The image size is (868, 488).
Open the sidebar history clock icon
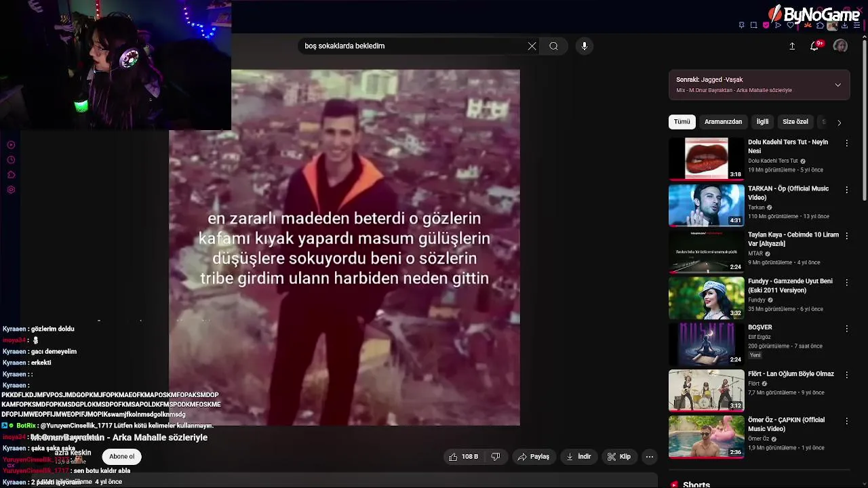point(11,160)
